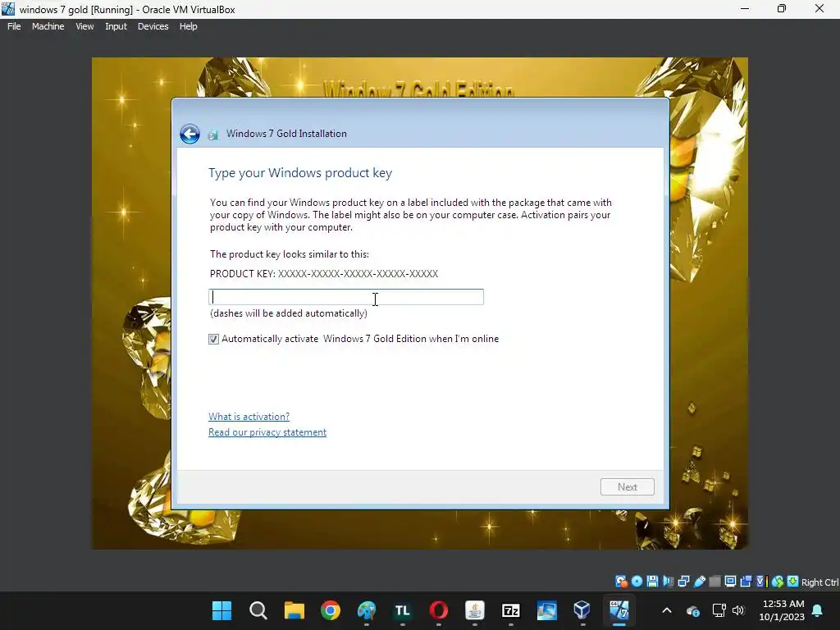840x630 pixels.
Task: Click the OneDrive cloud tray icon
Action: (692, 610)
